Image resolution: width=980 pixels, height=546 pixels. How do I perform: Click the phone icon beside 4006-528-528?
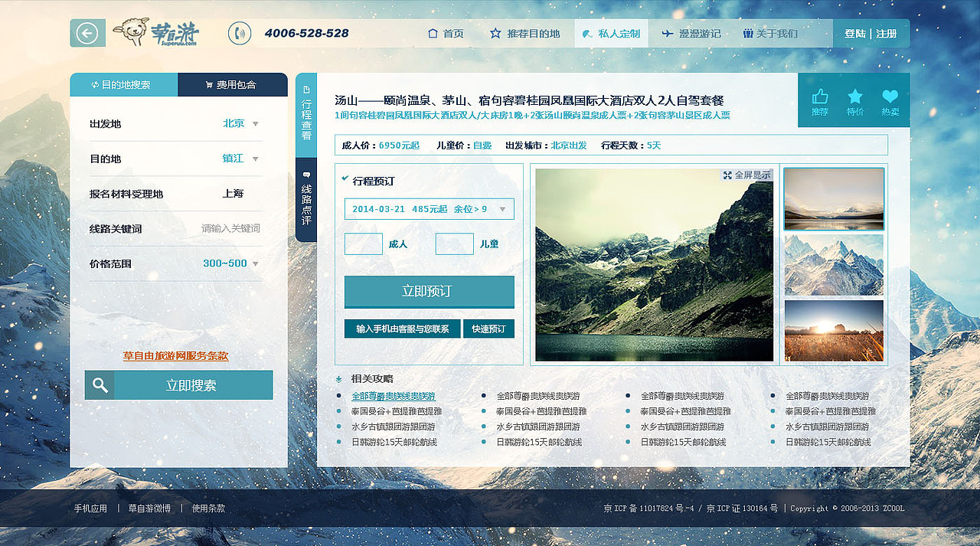point(240,34)
